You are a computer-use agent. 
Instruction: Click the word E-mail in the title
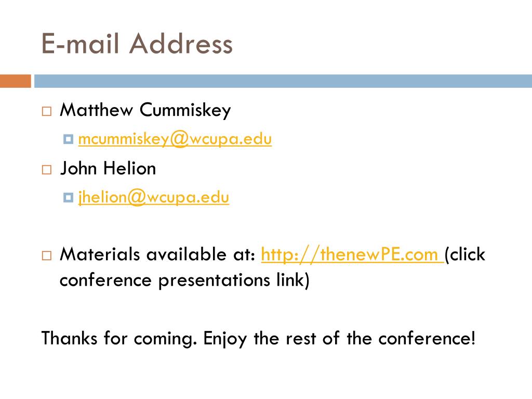[80, 44]
